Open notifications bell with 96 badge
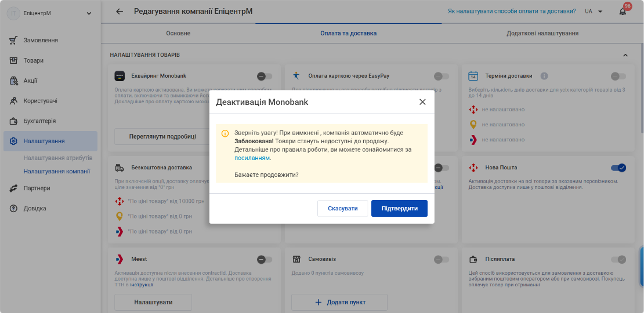Viewport: 644px width, 313px height. [x=623, y=12]
